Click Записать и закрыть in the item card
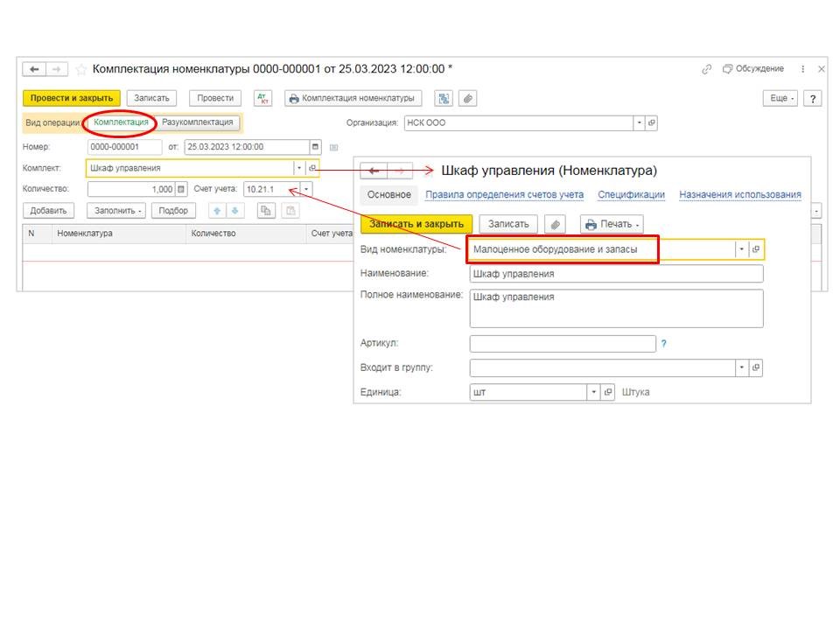Viewport: 840px width, 630px height. point(416,224)
